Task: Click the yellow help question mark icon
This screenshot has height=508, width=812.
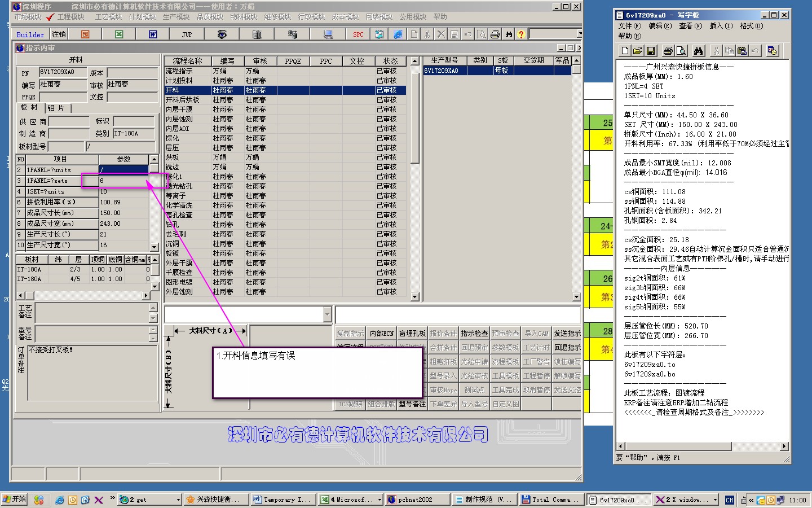Action: pyautogui.click(x=521, y=34)
